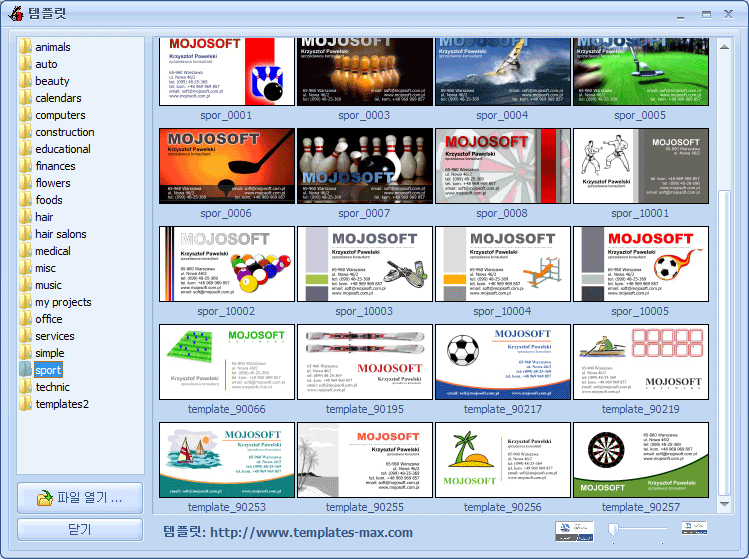Click the templates2 folder icon
The height and width of the screenshot is (559, 749).
pyautogui.click(x=25, y=404)
